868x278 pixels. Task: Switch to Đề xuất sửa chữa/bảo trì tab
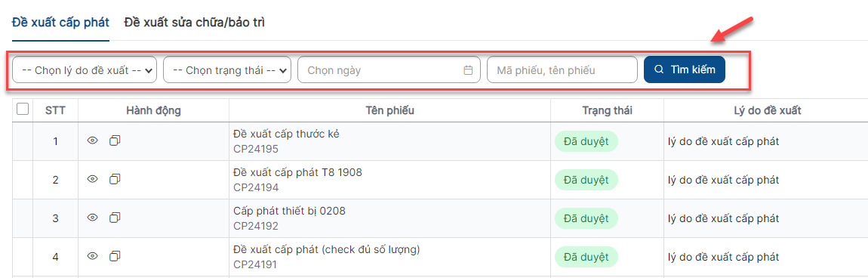point(194,23)
